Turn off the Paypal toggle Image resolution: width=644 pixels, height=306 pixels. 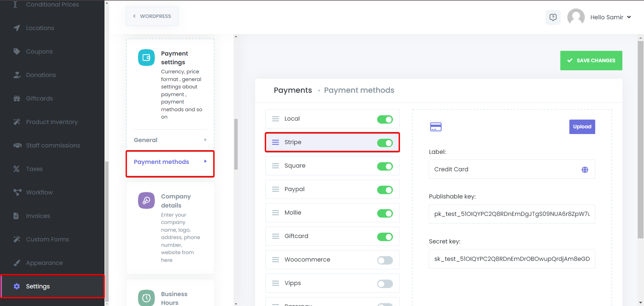click(x=385, y=190)
